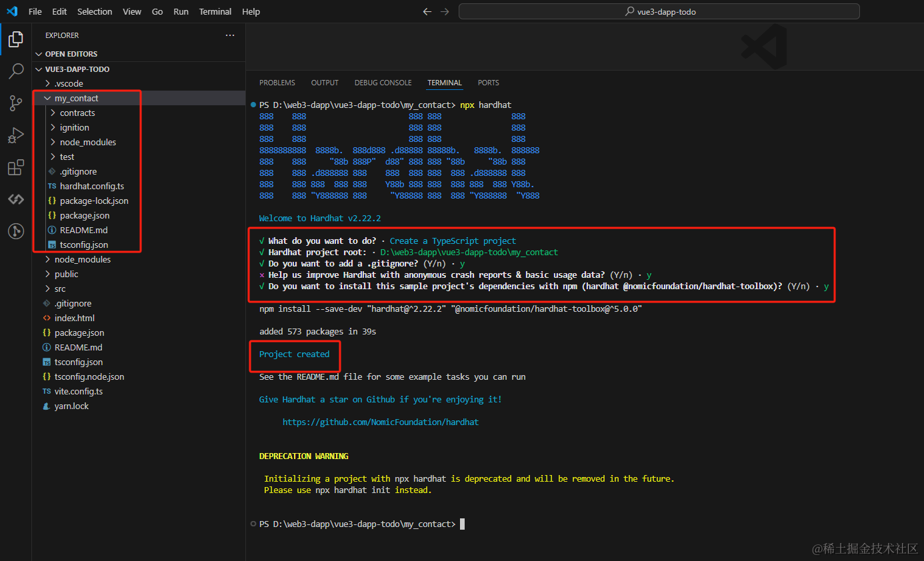Open root .gitignore above index.html

pyautogui.click(x=139, y=303)
